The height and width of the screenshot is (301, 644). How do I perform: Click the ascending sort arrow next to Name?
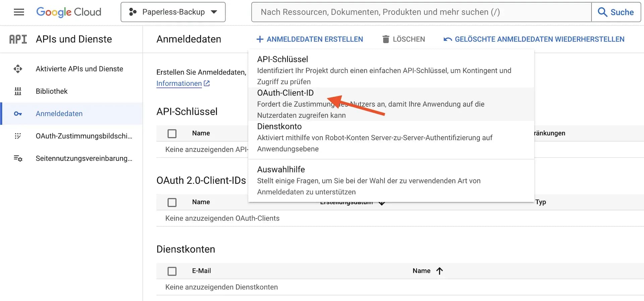click(x=439, y=271)
